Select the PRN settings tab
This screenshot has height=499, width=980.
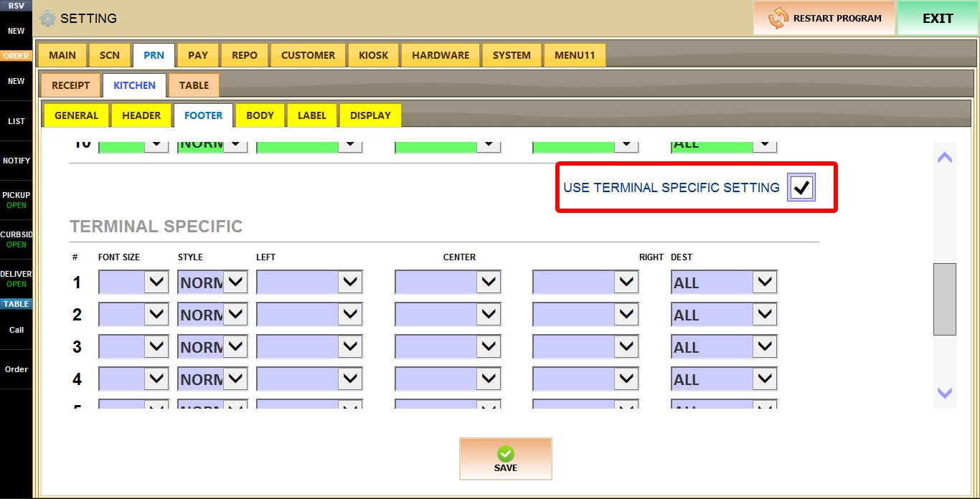154,55
